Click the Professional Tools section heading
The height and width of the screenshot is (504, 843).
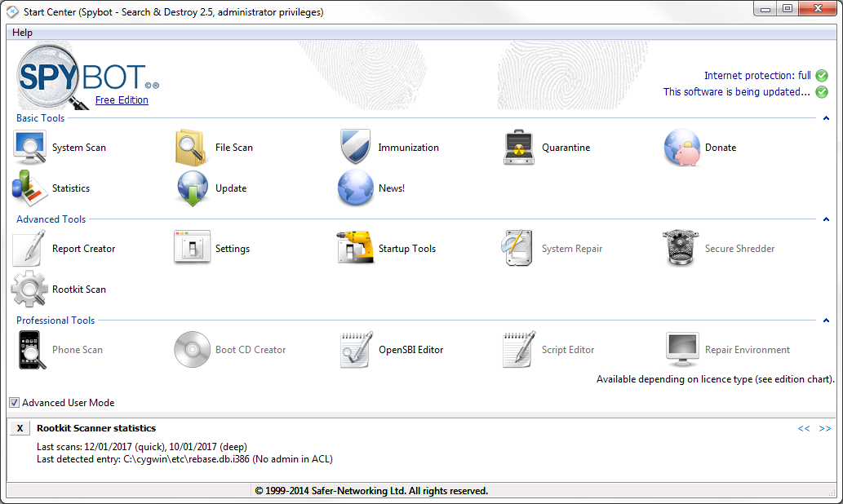[x=55, y=321]
